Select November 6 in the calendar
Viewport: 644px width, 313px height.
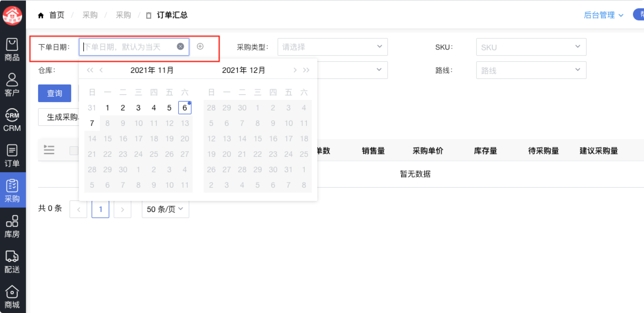[185, 108]
